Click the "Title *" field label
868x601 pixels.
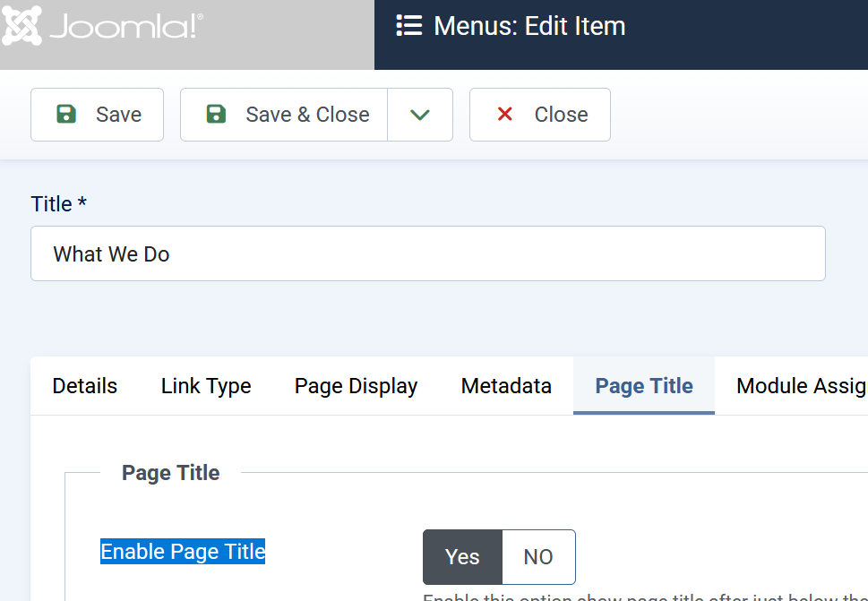59,204
